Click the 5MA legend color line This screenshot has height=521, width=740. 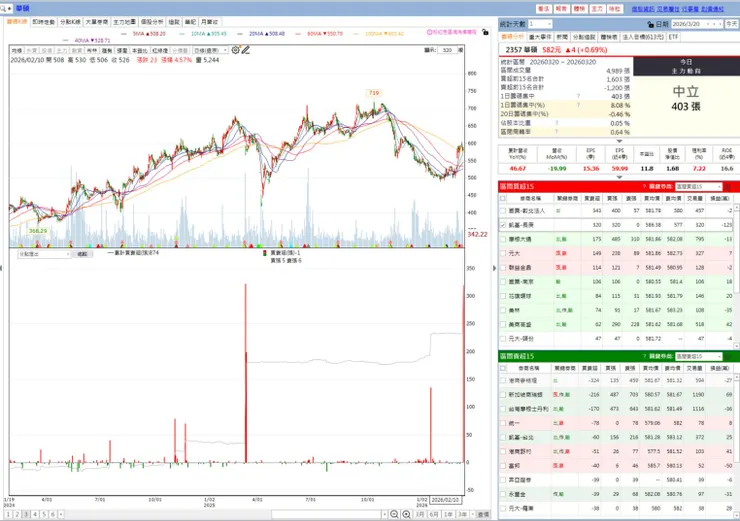pos(124,34)
